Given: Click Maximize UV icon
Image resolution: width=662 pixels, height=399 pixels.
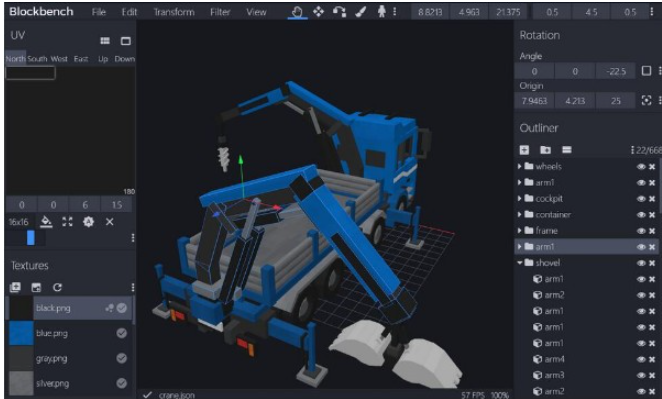Looking at the screenshot, I should (68, 222).
